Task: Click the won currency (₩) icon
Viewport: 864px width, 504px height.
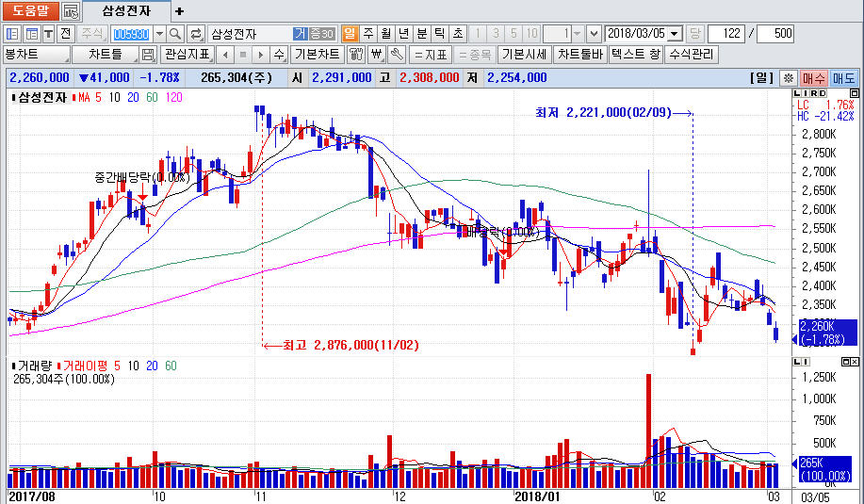Action: (x=377, y=54)
